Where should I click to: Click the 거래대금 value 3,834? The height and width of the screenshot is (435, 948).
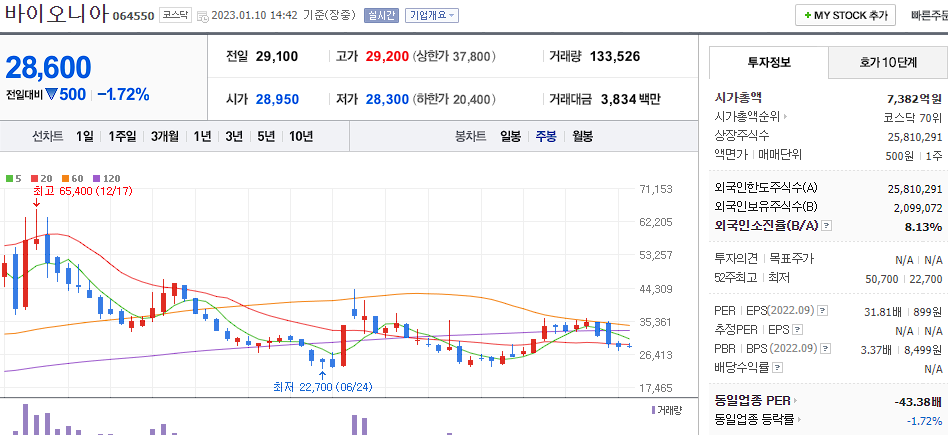click(618, 99)
